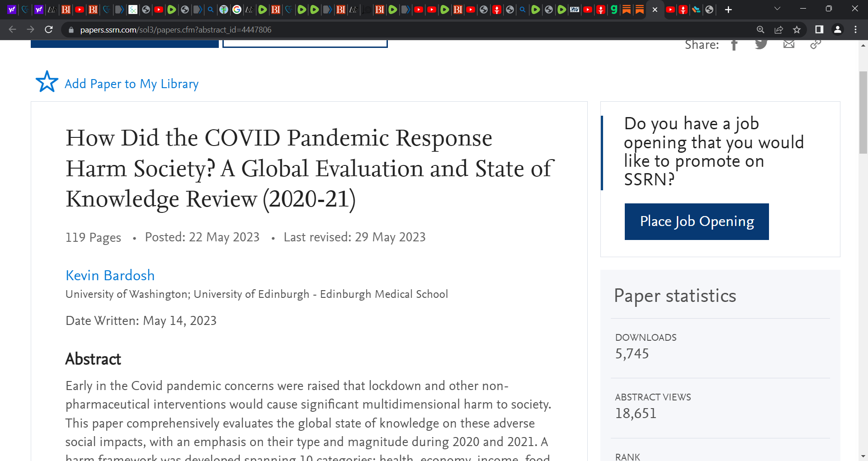Click the star next to Add Paper to My Library

[x=47, y=82]
